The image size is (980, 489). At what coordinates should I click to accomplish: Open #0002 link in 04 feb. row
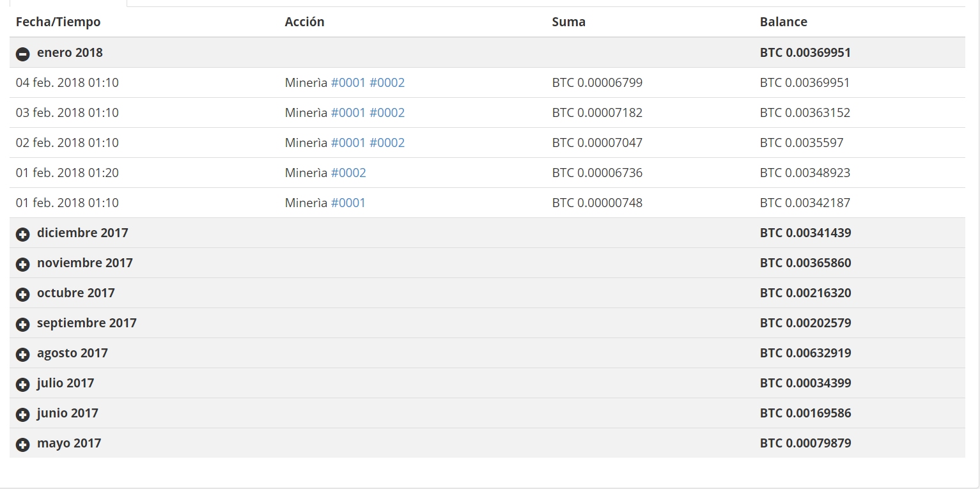[x=387, y=82]
